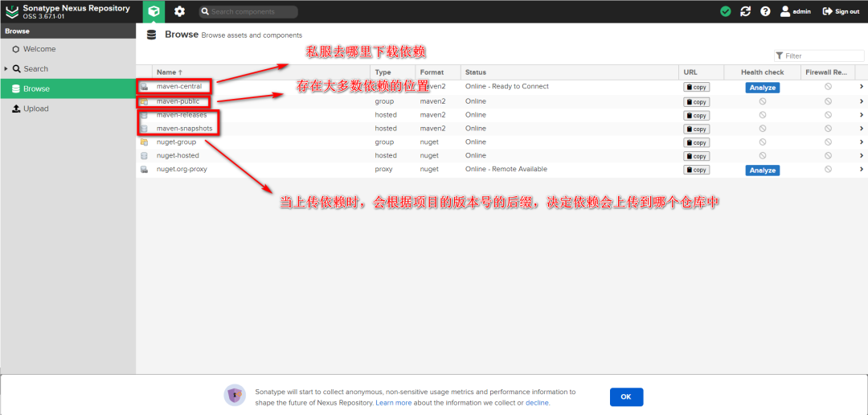Expand the maven-snapshots row chevron

click(x=862, y=129)
